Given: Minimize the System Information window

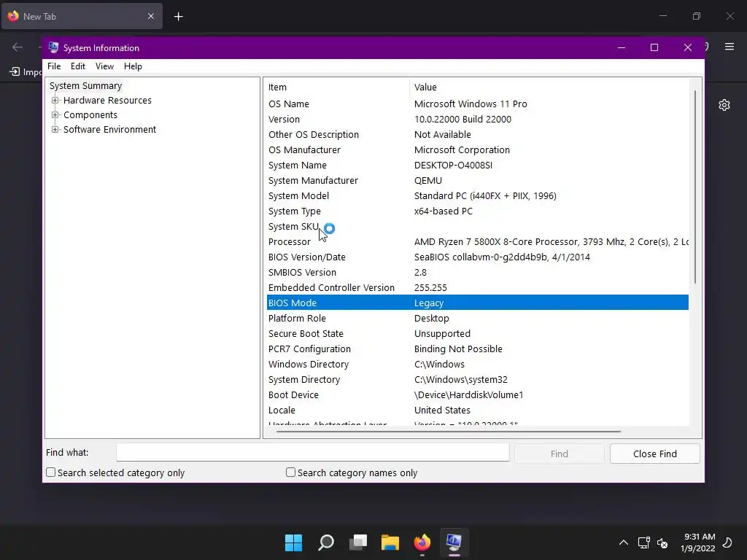Looking at the screenshot, I should click(x=622, y=47).
